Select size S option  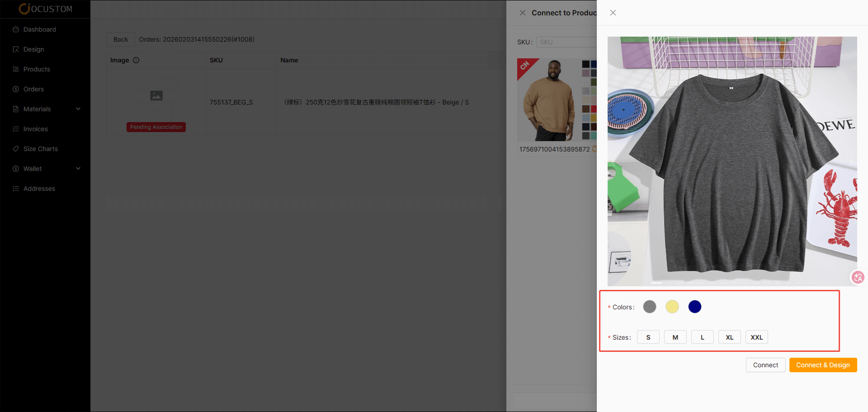click(x=648, y=337)
